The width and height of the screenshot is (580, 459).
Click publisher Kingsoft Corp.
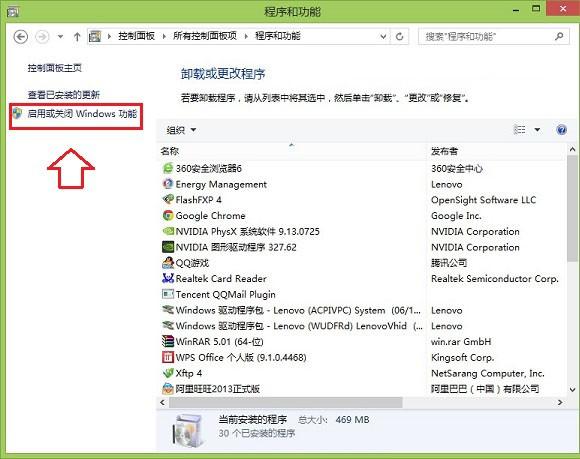point(462,357)
